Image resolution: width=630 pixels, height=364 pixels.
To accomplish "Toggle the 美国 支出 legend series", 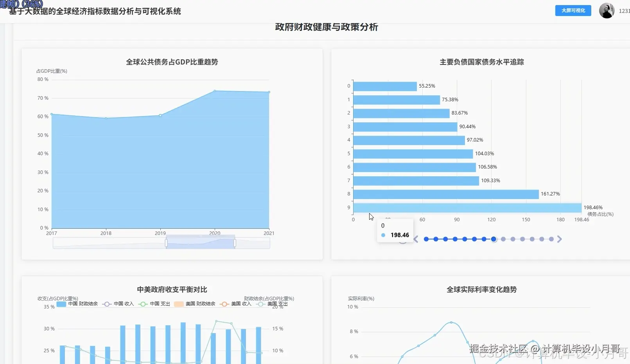I will 272,304.
